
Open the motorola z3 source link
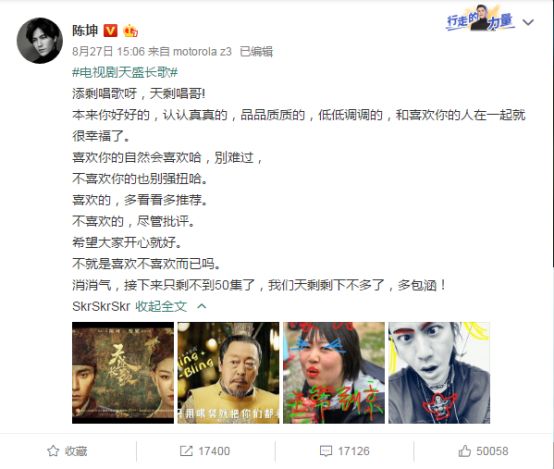(202, 52)
